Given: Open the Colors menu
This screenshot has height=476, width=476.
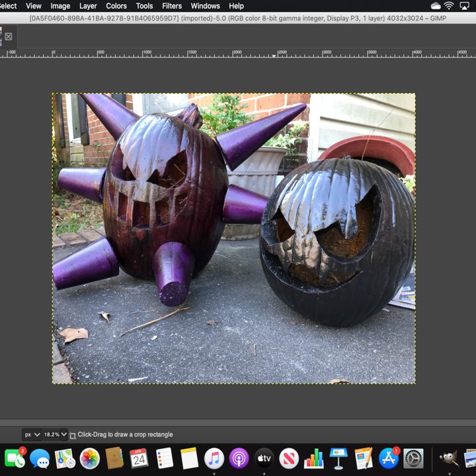Looking at the screenshot, I should coord(116,6).
